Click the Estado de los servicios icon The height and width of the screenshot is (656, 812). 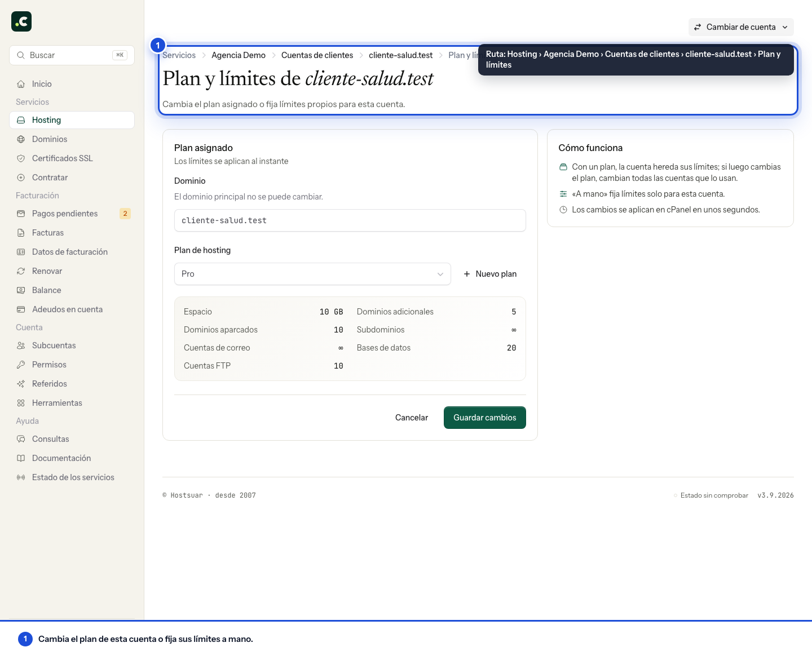[21, 477]
